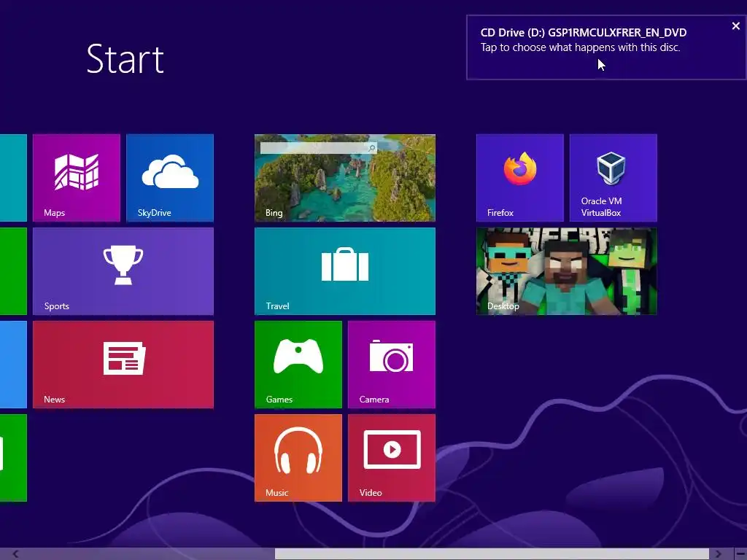The width and height of the screenshot is (747, 560).
Task: Open the Bing tile
Action: coord(345,178)
